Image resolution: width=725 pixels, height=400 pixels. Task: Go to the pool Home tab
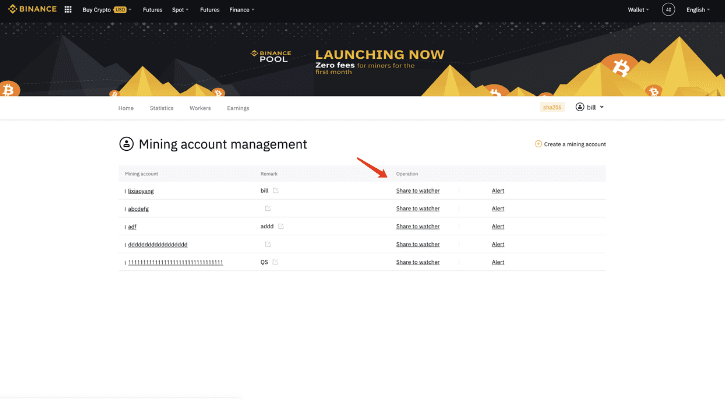pos(126,108)
